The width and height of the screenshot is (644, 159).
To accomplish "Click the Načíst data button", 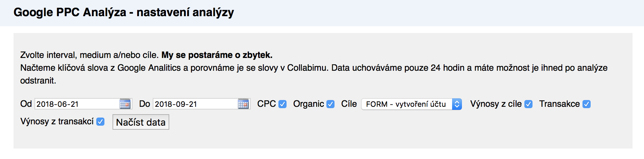I will pos(141,122).
